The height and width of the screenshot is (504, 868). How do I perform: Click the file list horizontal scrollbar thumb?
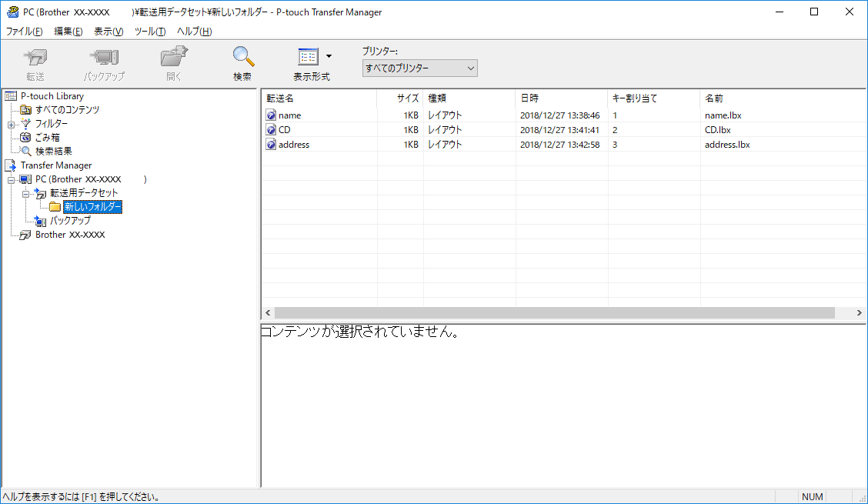pyautogui.click(x=555, y=313)
